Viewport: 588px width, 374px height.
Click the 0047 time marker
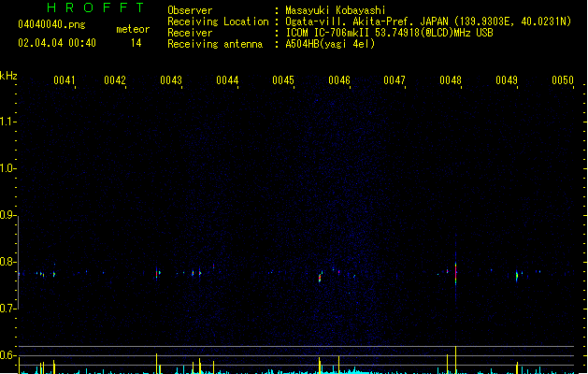pos(394,80)
